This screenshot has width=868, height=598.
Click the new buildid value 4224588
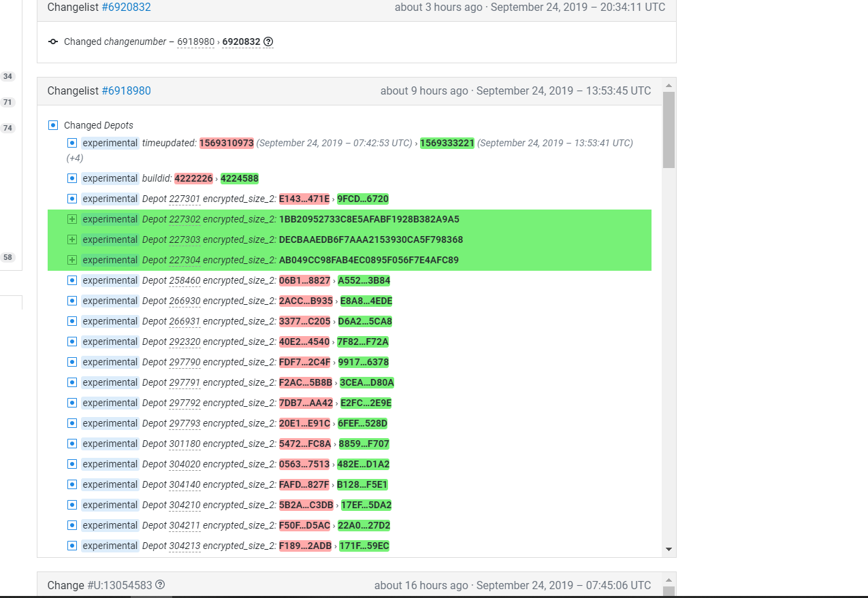(x=239, y=178)
